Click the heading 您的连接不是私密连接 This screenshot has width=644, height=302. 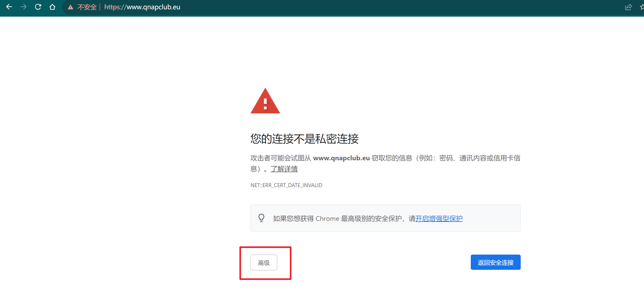(304, 139)
